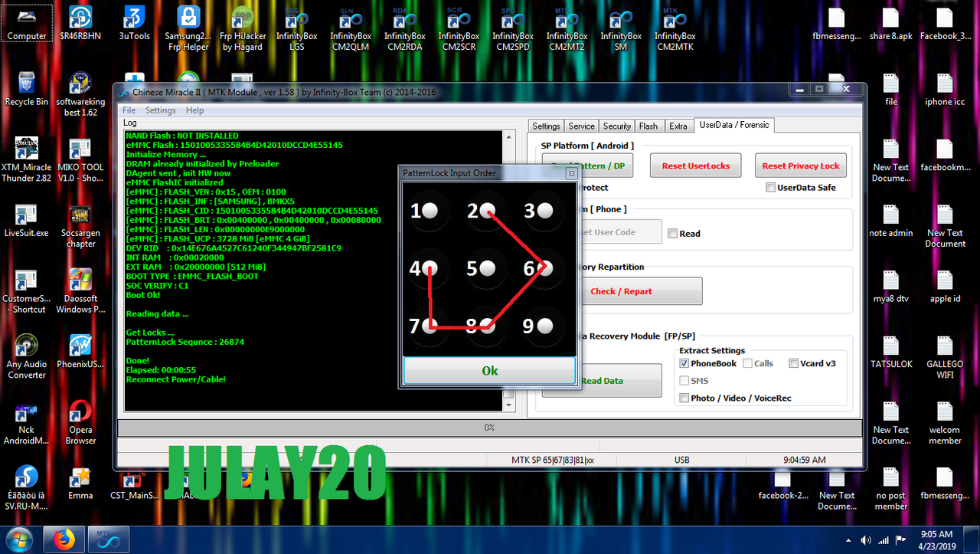Viewport: 980px width, 554px height.
Task: Switch to the Security tab
Action: [617, 126]
